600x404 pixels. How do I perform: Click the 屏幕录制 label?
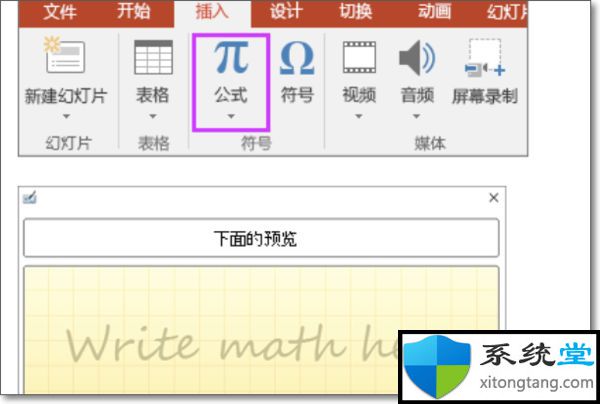[x=485, y=96]
